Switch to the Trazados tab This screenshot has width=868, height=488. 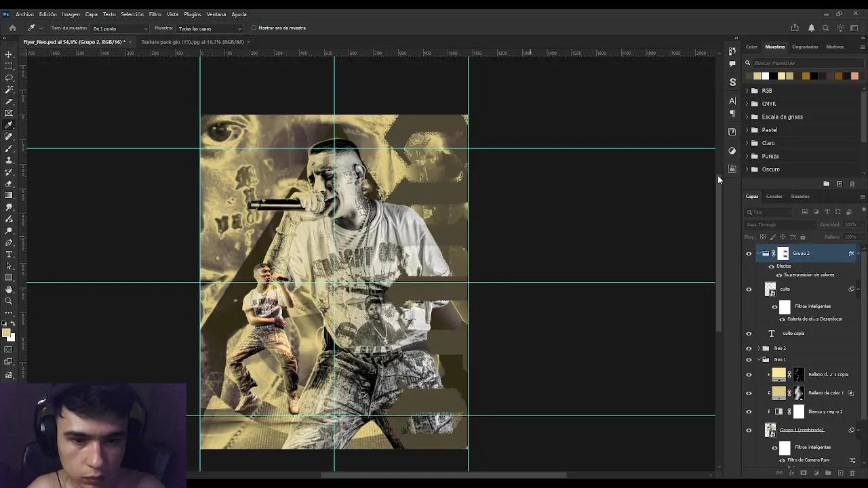point(800,197)
